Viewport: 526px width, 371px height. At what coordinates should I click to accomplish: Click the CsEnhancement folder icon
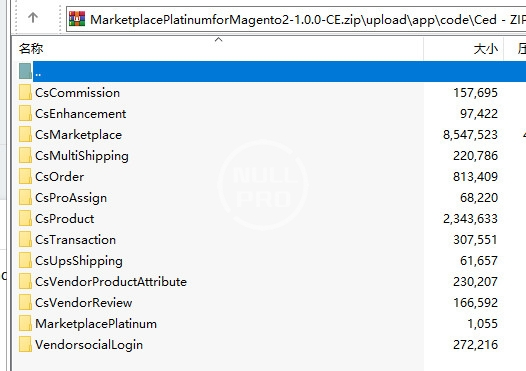click(x=25, y=113)
